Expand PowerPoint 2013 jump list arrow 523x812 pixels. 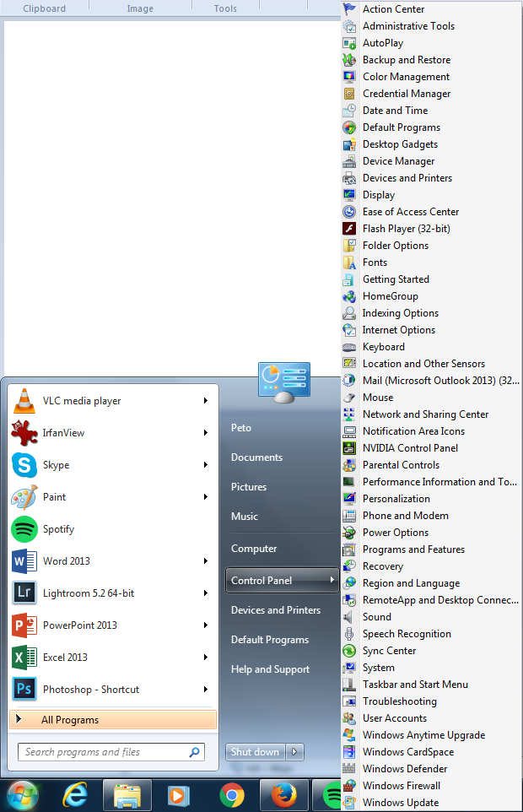tap(206, 625)
